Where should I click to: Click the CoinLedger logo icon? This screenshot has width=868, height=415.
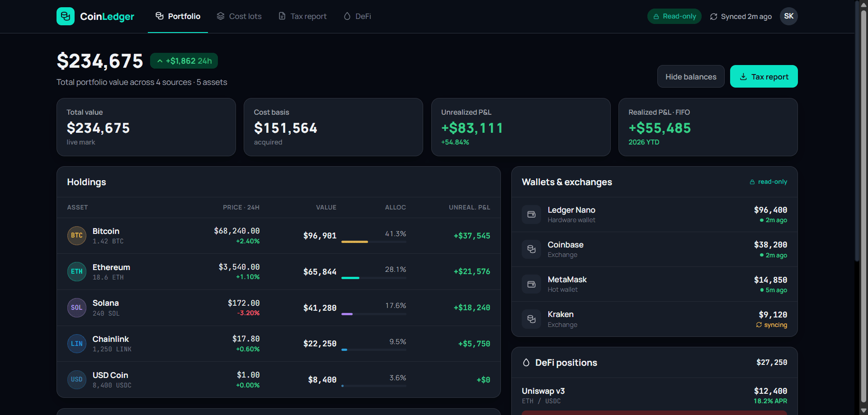(x=66, y=16)
